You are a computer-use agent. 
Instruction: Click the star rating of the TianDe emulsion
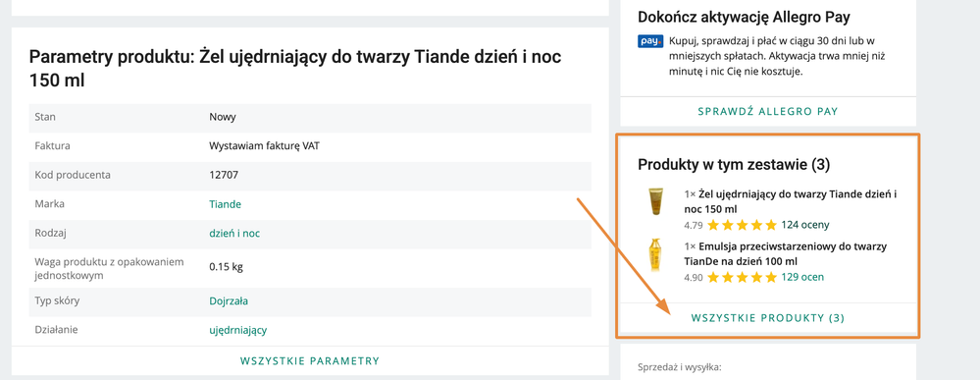[742, 277]
